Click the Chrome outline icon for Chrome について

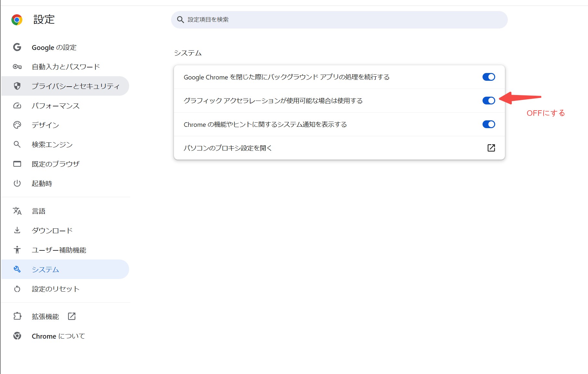coord(17,336)
